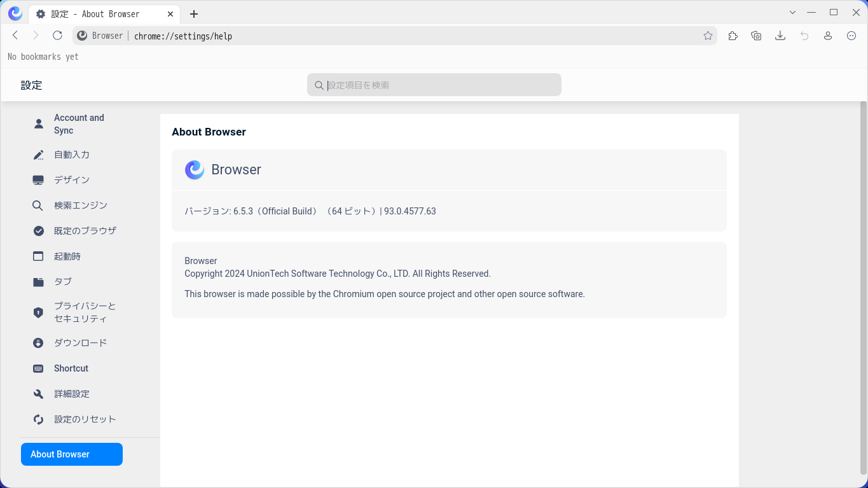The height and width of the screenshot is (488, 868).
Task: Close the browser window
Action: [x=855, y=12]
